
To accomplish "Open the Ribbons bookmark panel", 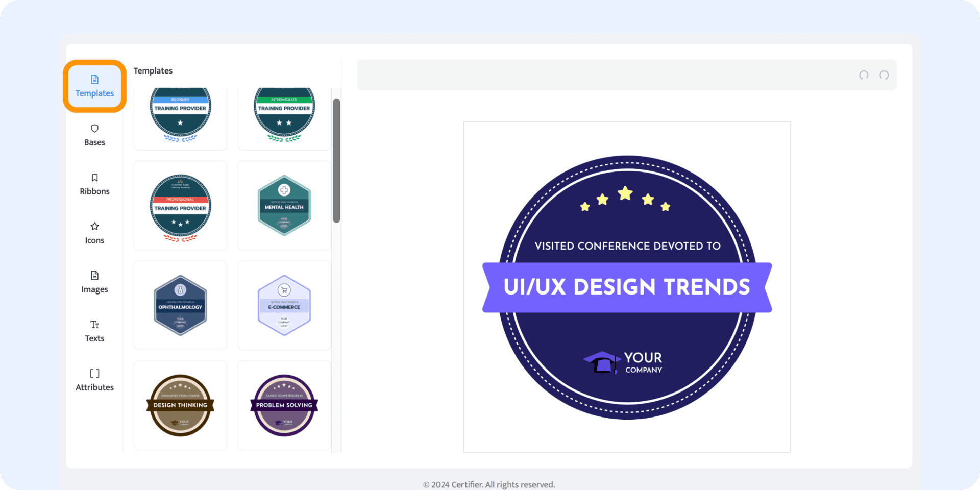I will pos(94,184).
